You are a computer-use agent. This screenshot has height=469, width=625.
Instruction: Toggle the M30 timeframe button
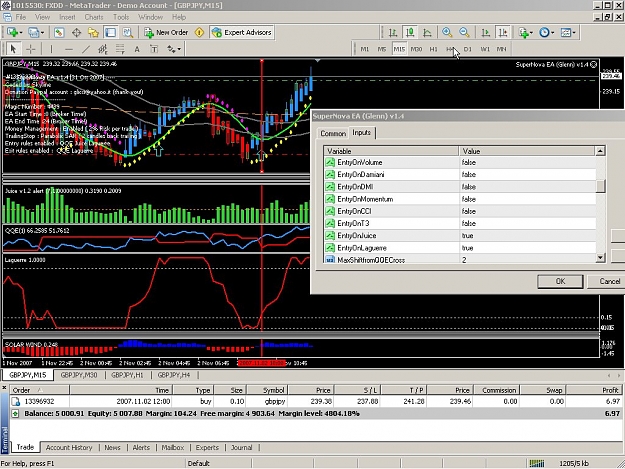coord(416,49)
